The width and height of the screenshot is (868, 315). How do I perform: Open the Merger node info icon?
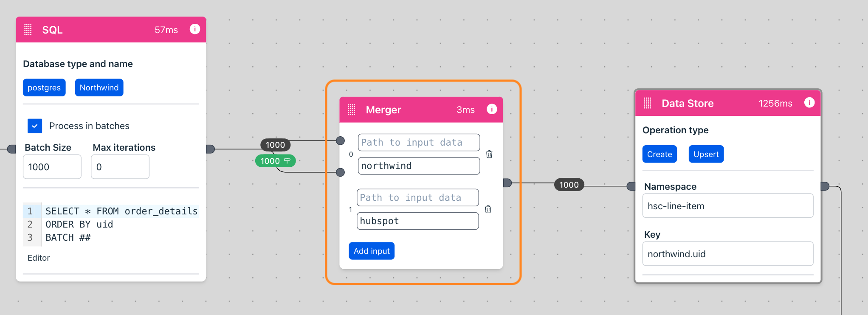491,109
